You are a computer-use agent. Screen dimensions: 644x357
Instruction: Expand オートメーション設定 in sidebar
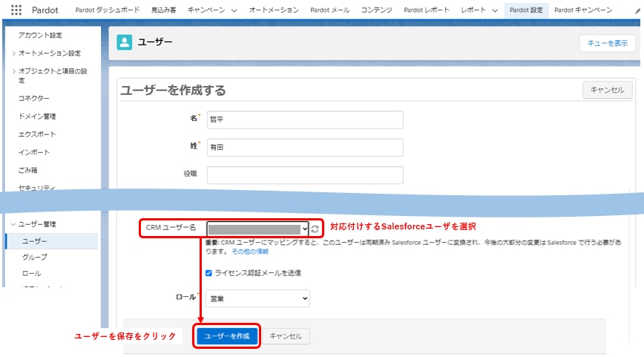tap(14, 53)
